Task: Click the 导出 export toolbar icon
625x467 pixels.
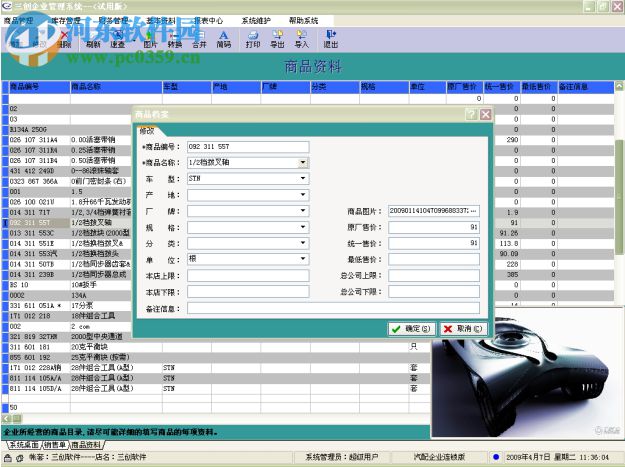Action: (x=277, y=39)
